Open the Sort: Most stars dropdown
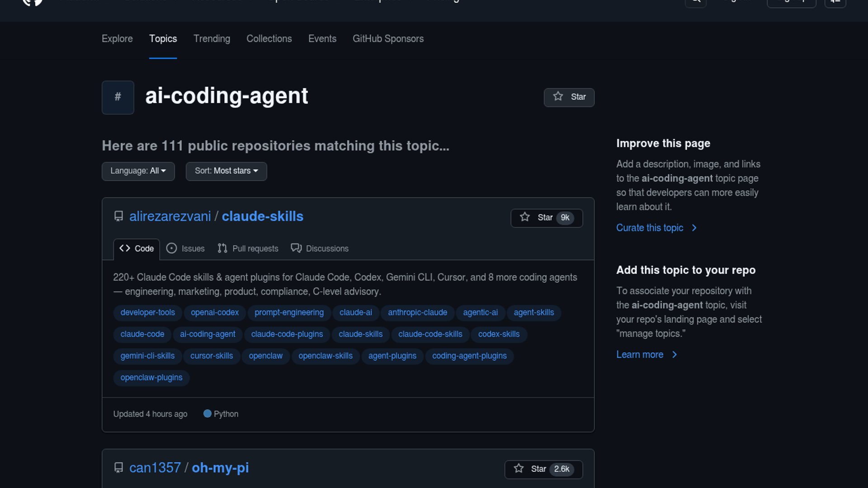This screenshot has width=868, height=488. coord(226,171)
